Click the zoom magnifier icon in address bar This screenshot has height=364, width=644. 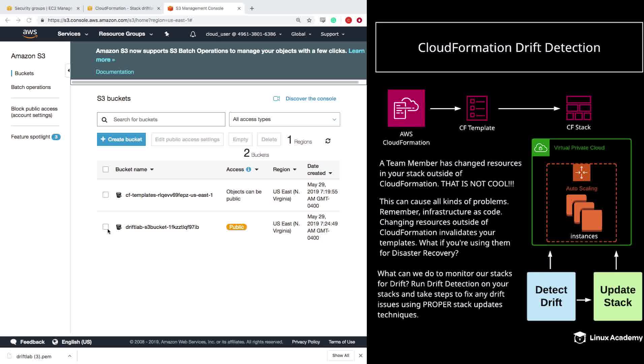point(298,20)
